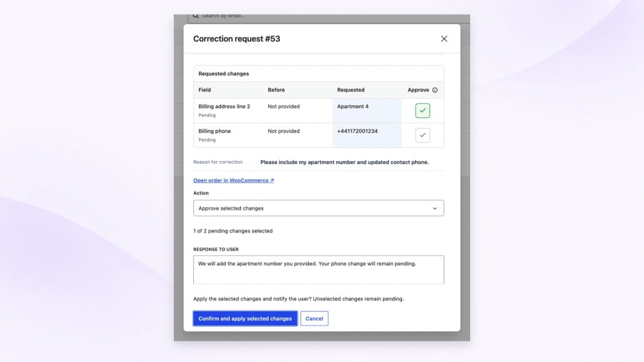Viewport: 644px width, 362px height.
Task: Click the 'Requested' column header
Action: (351, 90)
